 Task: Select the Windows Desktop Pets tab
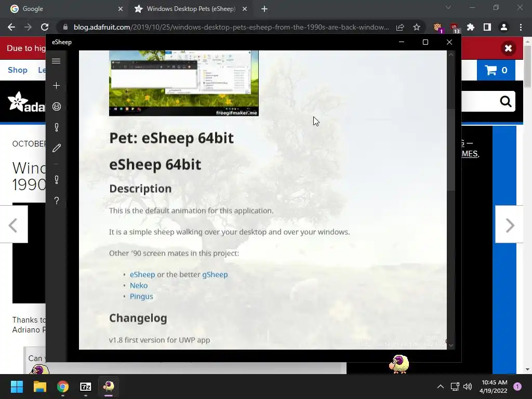pos(190,9)
